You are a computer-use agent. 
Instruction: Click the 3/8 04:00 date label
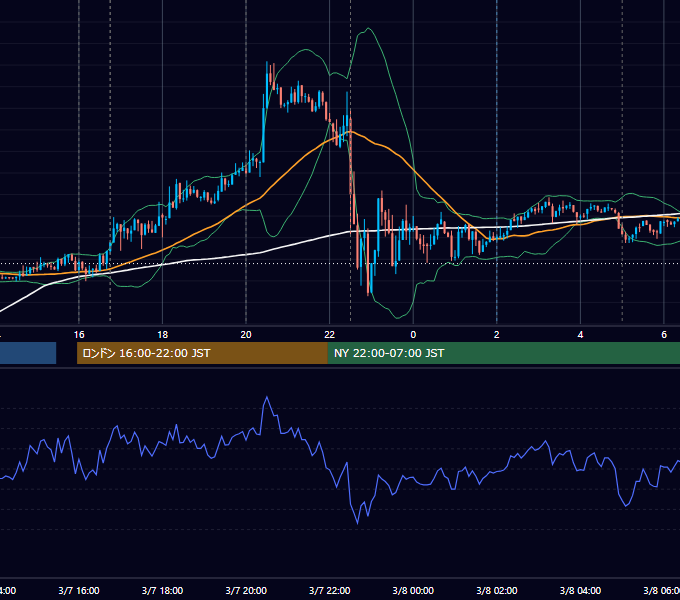580,591
